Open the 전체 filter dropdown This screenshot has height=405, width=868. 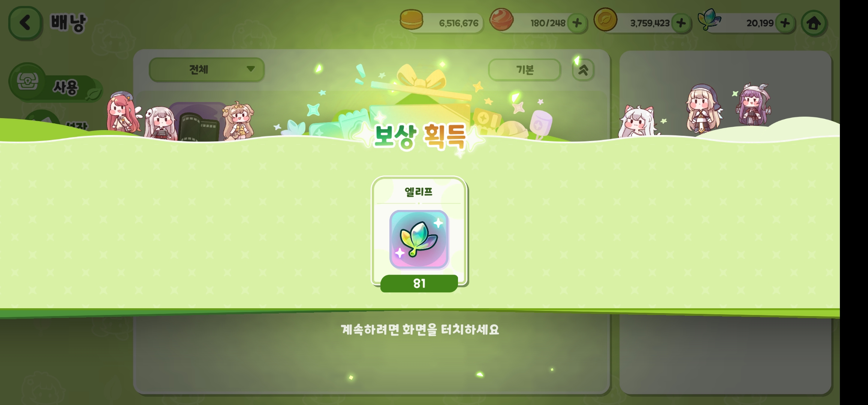coord(207,69)
